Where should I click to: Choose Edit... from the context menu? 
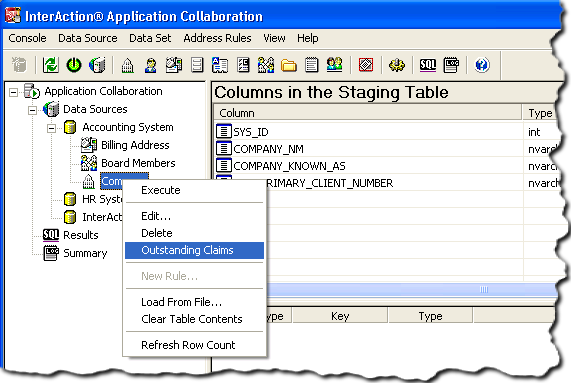tap(194, 216)
